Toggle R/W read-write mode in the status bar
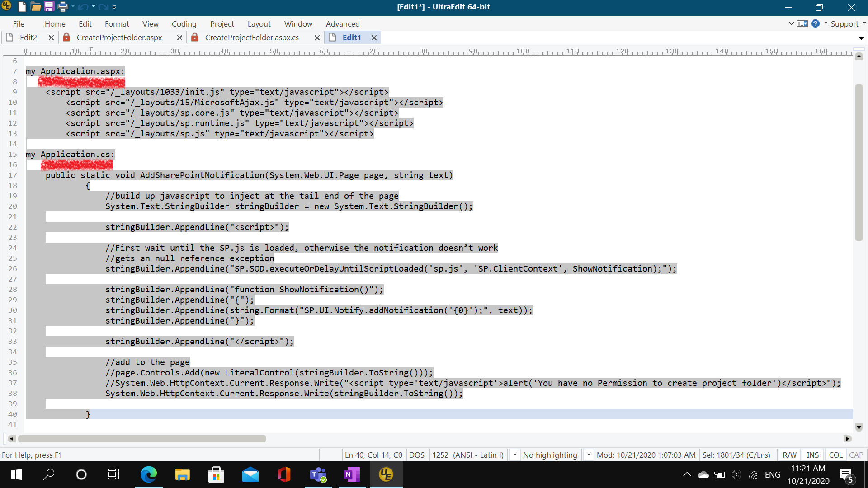The height and width of the screenshot is (488, 868). [789, 455]
